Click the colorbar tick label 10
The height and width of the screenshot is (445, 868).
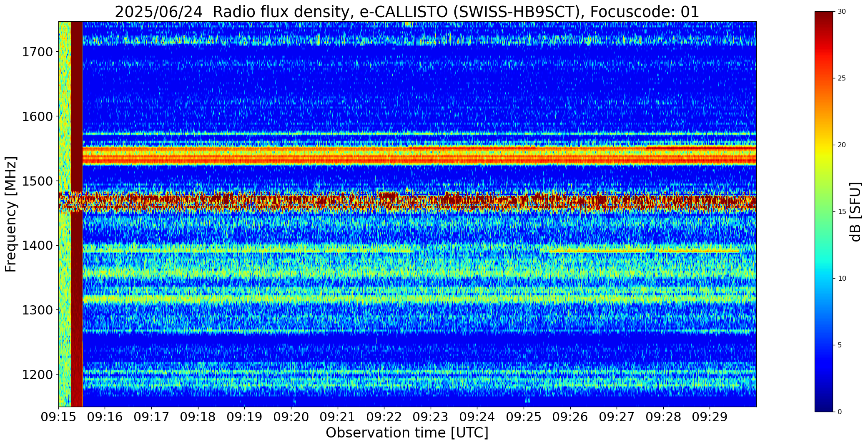click(x=842, y=279)
